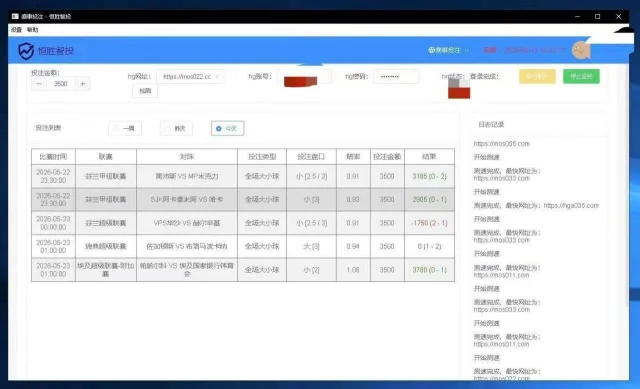Click the 对阵 column header
Screen dimensions: 640x389
(x=187, y=157)
